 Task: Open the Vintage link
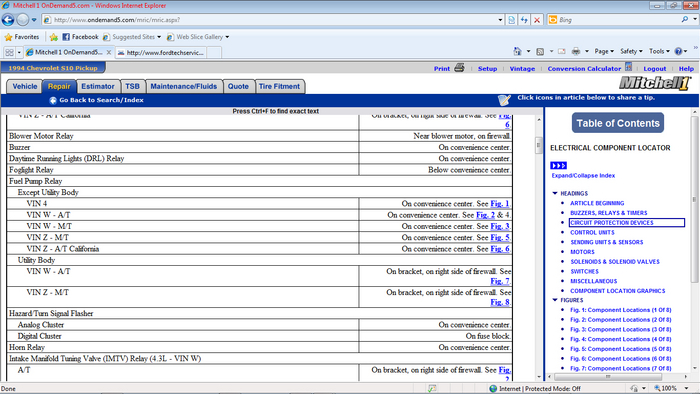tap(522, 69)
